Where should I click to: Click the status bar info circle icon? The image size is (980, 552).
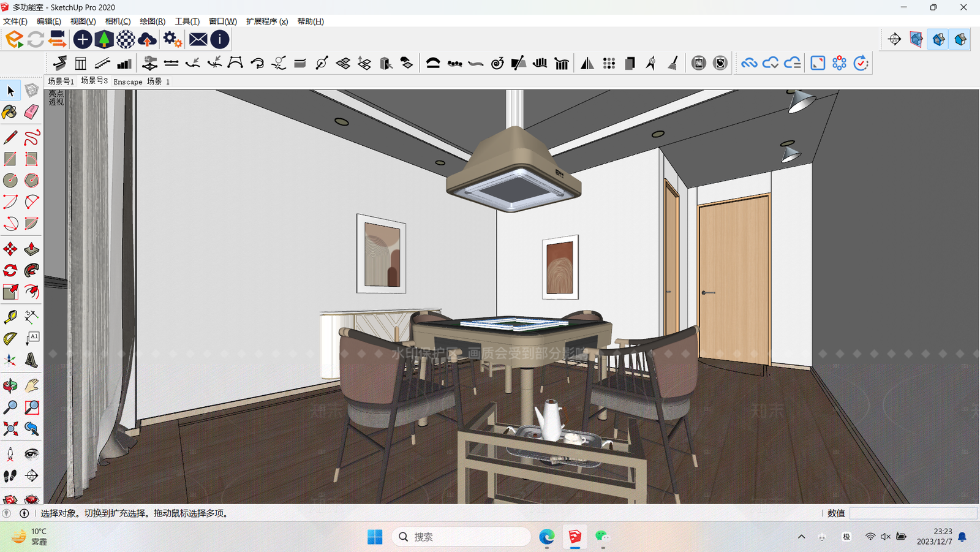coord(24,513)
